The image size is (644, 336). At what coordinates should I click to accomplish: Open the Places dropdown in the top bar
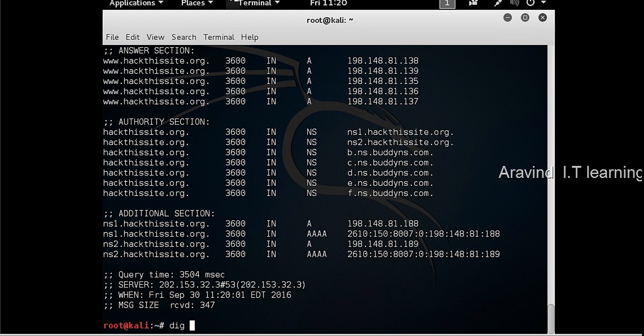click(x=197, y=3)
